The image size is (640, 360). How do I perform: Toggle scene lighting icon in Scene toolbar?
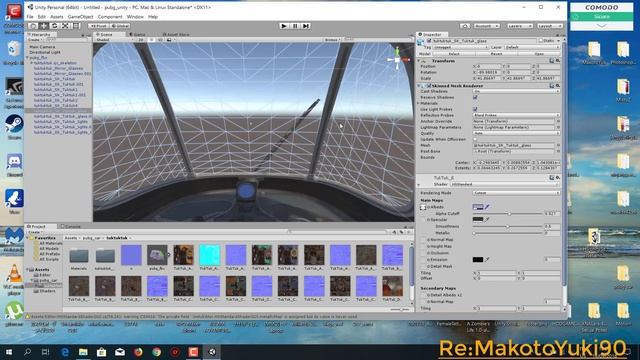tap(151, 40)
